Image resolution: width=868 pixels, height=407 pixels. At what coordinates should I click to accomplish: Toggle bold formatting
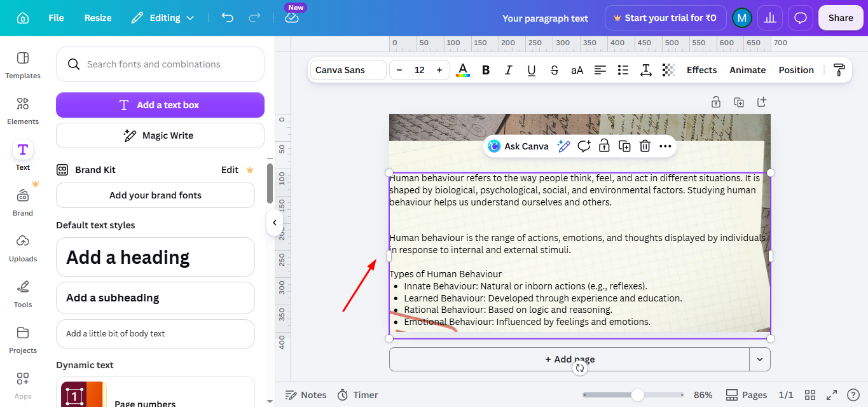486,70
